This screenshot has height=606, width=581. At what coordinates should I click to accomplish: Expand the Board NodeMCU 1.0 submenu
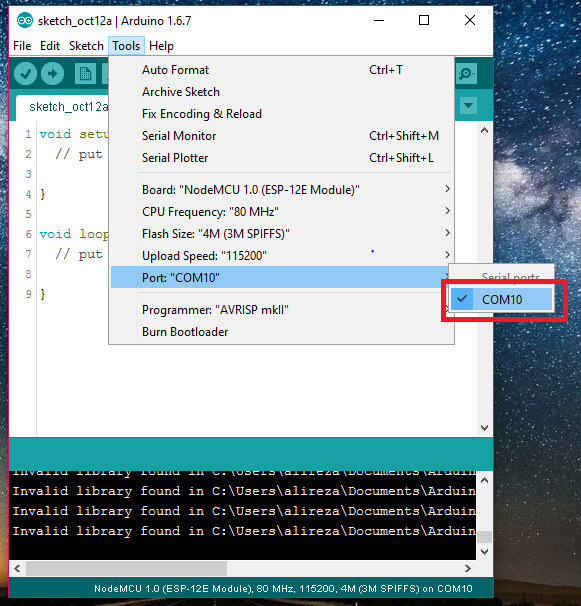pos(281,190)
